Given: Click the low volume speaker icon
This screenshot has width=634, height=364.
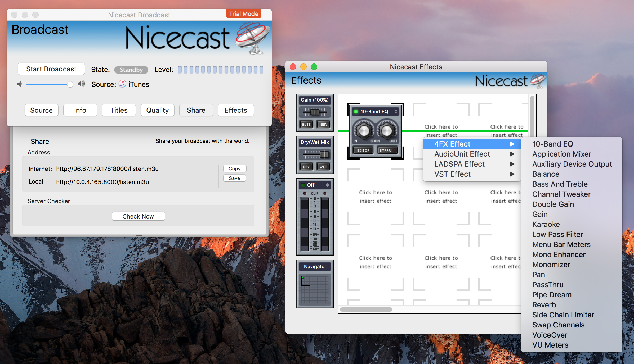Looking at the screenshot, I should (20, 84).
